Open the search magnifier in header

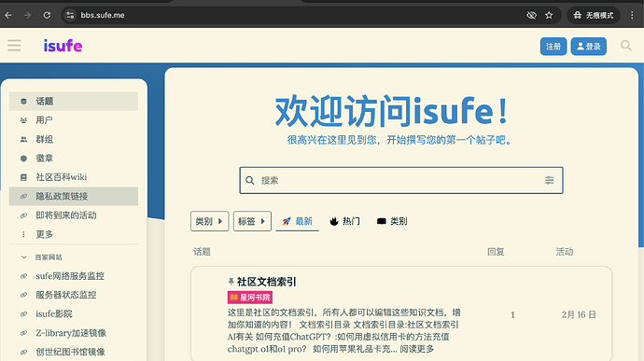point(626,46)
